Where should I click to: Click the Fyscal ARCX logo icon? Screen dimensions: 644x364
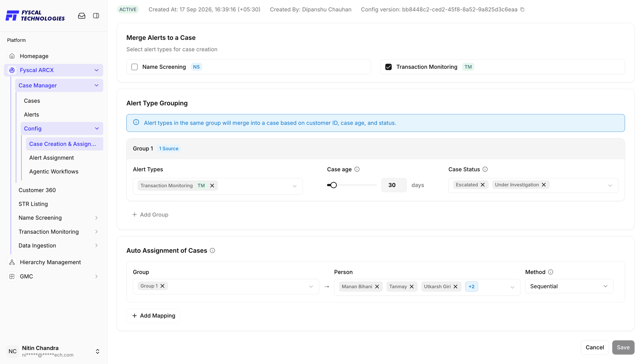pyautogui.click(x=12, y=70)
